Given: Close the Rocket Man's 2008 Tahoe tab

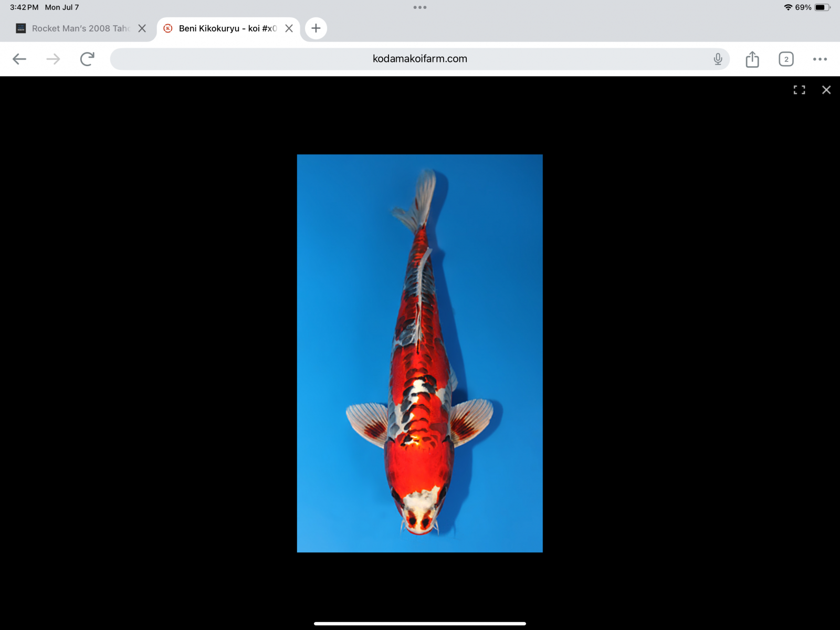Looking at the screenshot, I should tap(142, 28).
